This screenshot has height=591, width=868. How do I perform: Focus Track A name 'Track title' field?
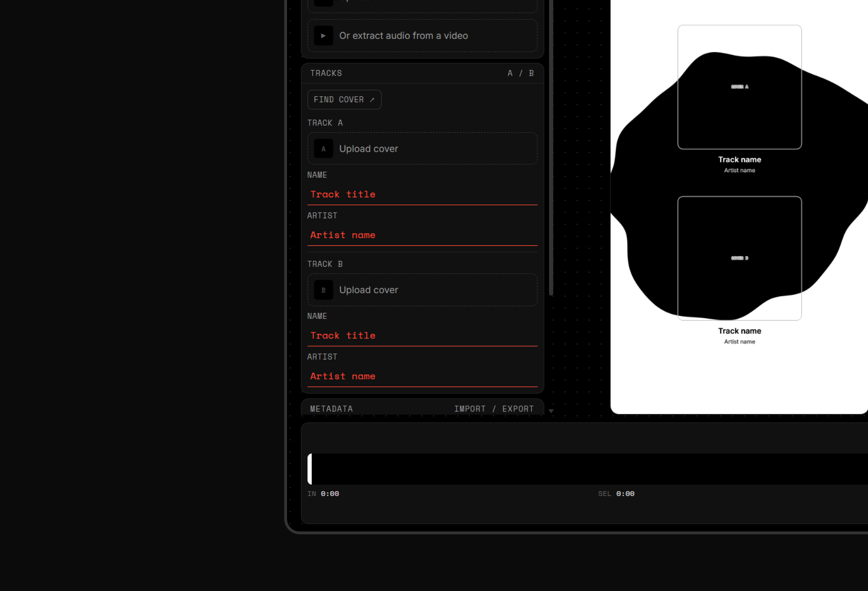point(423,194)
